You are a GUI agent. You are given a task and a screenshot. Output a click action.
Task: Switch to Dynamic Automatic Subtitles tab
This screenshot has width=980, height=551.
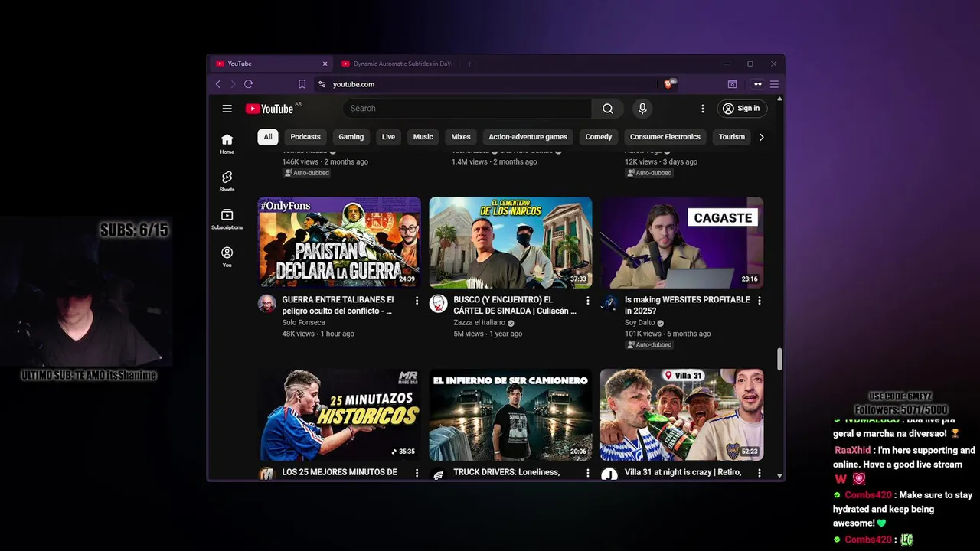pyautogui.click(x=398, y=64)
